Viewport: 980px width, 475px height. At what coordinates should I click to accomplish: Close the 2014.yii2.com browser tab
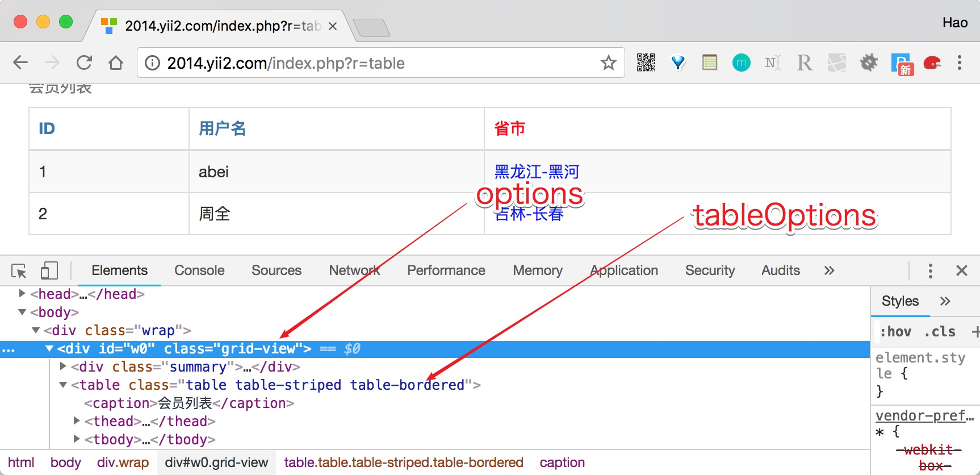pyautogui.click(x=333, y=26)
